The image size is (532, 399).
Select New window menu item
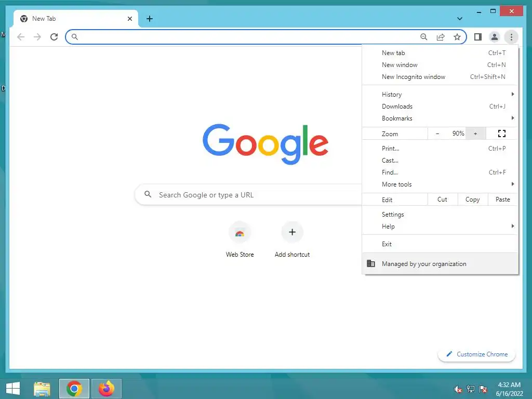click(x=440, y=65)
